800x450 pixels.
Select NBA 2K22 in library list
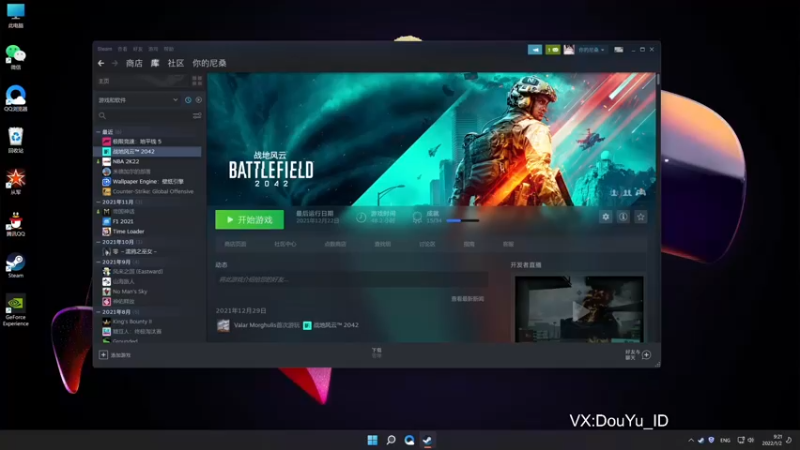[x=126, y=161]
